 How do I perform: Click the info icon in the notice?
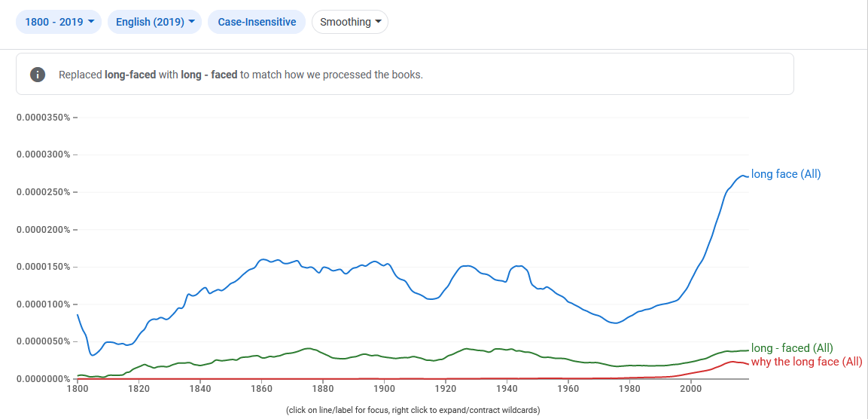pyautogui.click(x=37, y=75)
